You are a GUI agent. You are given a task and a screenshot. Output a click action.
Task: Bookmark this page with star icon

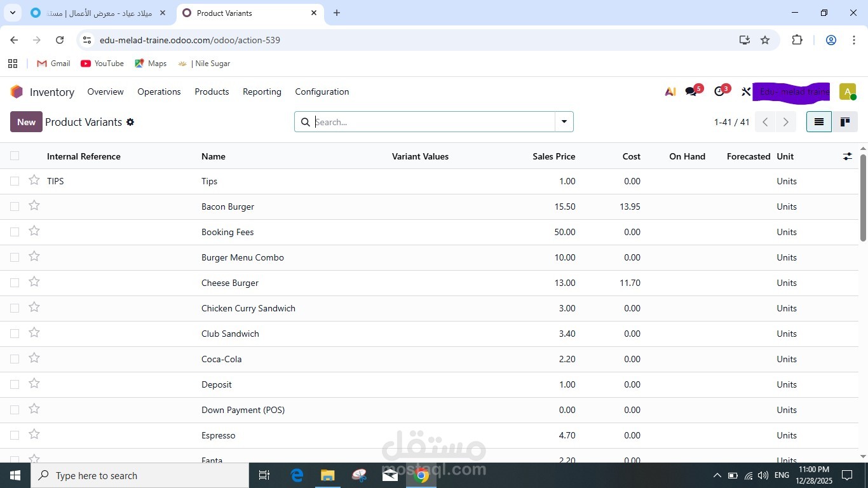[x=765, y=40]
